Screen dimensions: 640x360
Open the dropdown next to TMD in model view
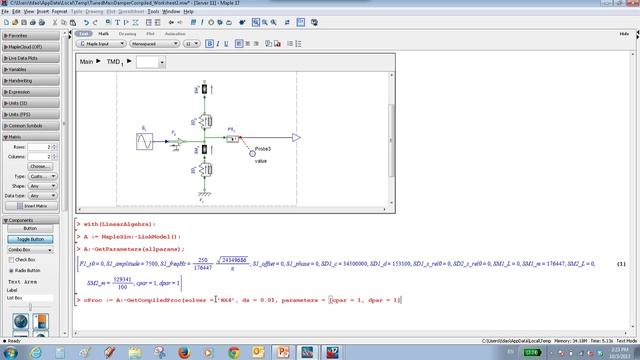(162, 62)
